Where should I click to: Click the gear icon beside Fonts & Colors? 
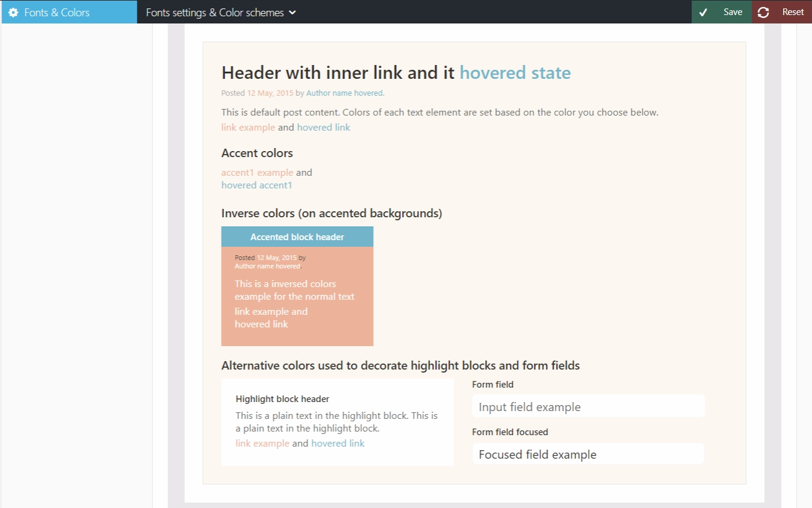pyautogui.click(x=13, y=12)
